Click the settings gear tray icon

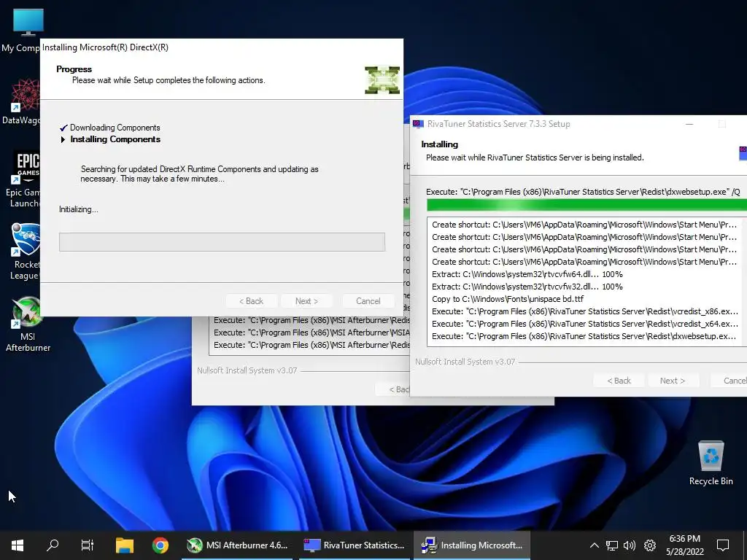[x=650, y=545]
